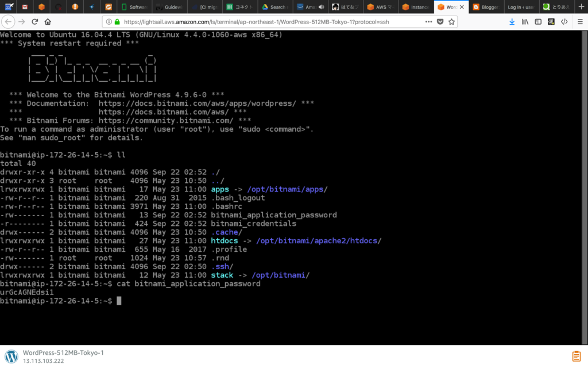Click the .profile file name

229,250
